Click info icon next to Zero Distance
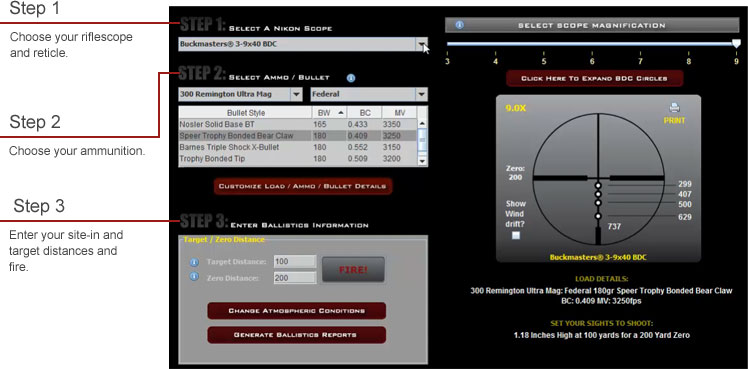The width and height of the screenshot is (748, 369). tap(194, 277)
